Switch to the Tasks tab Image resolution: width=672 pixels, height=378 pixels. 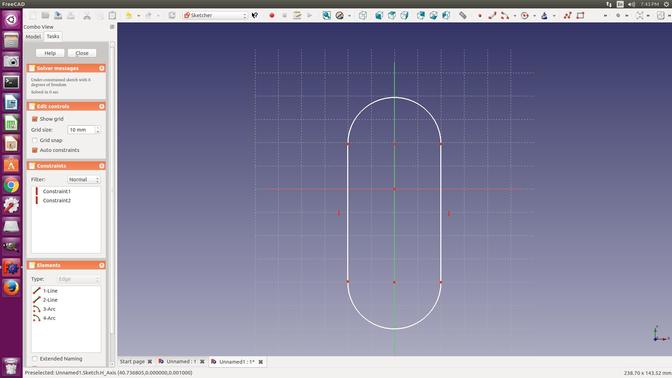(x=53, y=36)
